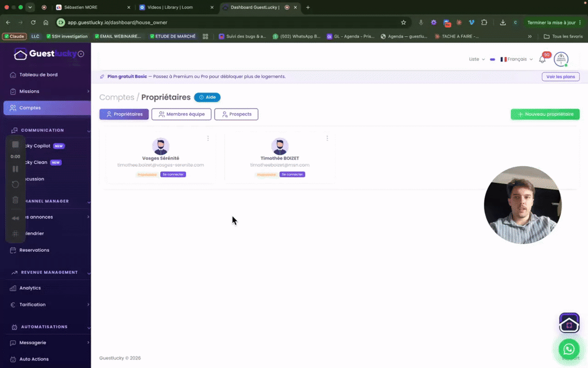Screen dimensions: 588x368
Task: Open a new browser tab
Action: point(308,7)
